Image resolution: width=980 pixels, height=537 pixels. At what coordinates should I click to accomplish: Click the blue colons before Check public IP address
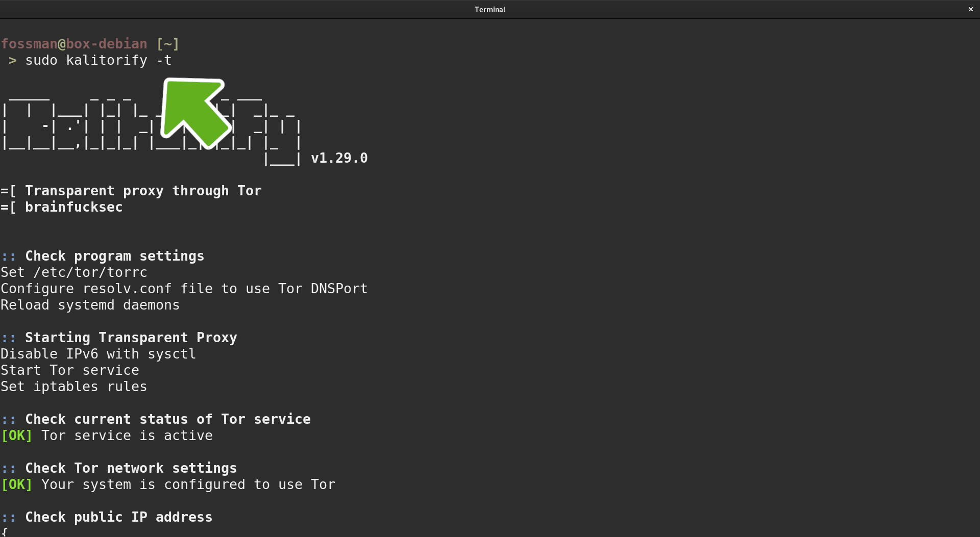tap(9, 518)
